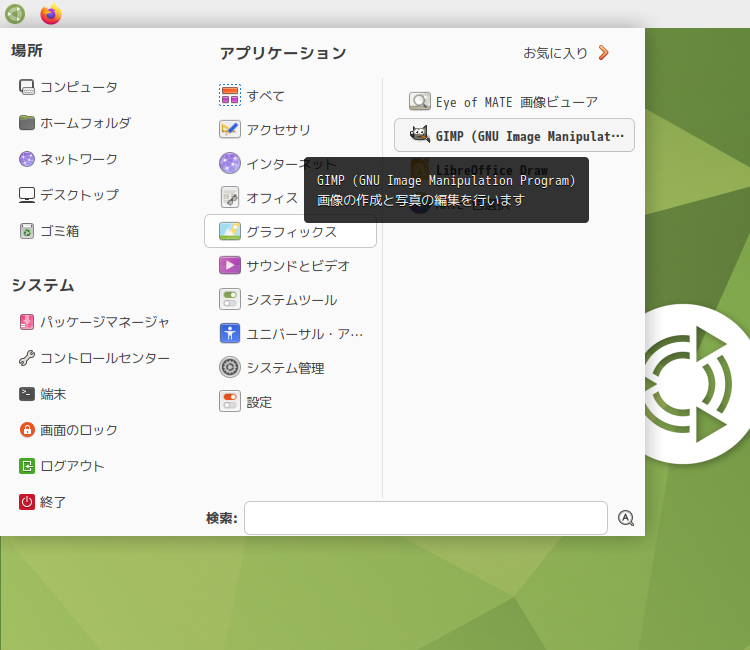Image resolution: width=750 pixels, height=650 pixels.
Task: Open コントロールセンター control center
Action: 94,358
